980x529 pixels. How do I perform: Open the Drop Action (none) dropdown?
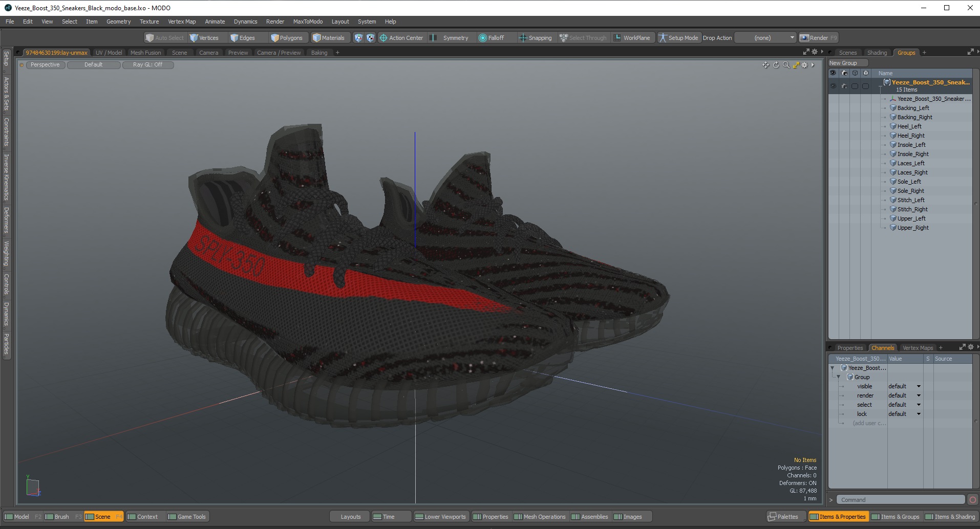(765, 38)
